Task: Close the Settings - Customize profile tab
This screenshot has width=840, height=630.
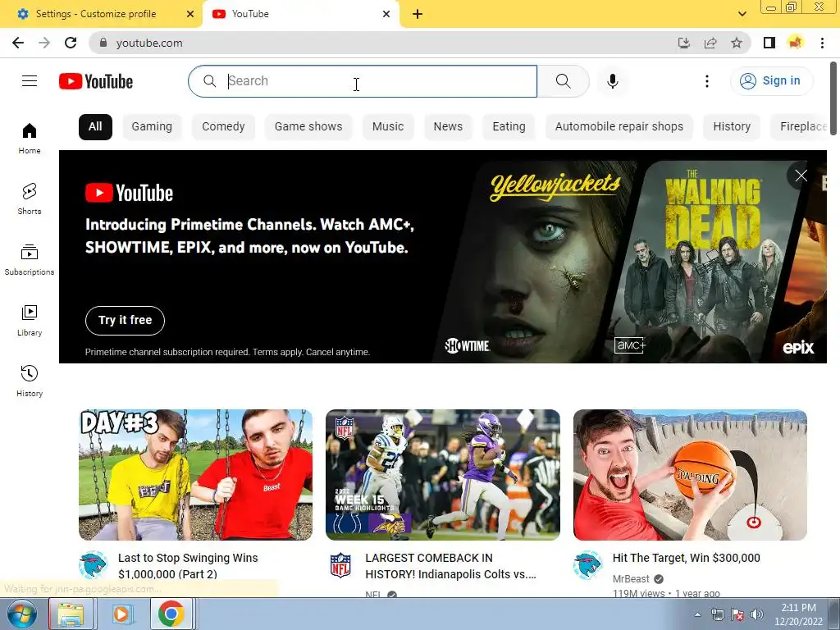Action: 190,14
